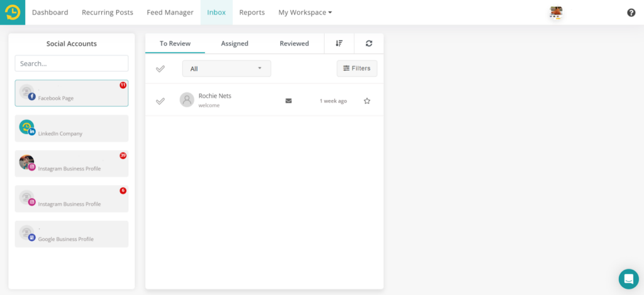644x295 pixels.
Task: Select the Inbox navigation item
Action: click(216, 13)
